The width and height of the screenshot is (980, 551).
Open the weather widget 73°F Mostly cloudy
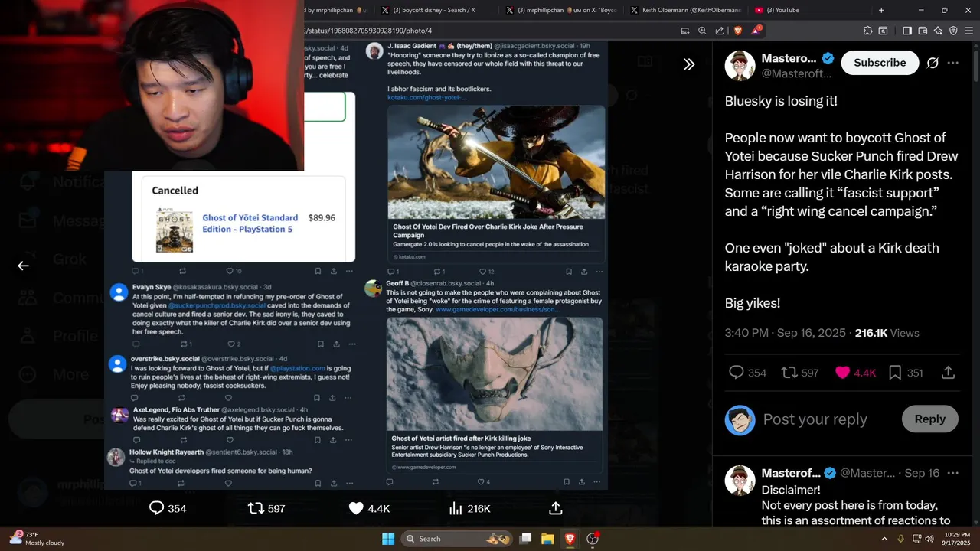click(37, 538)
